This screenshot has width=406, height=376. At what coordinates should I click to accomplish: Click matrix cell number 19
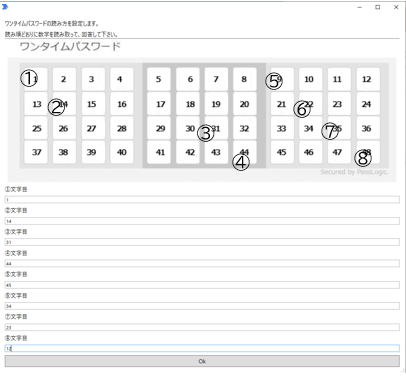tap(216, 104)
